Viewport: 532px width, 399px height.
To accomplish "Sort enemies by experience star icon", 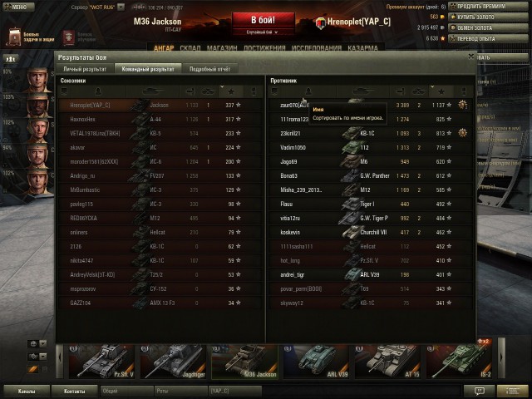I will tap(441, 91).
